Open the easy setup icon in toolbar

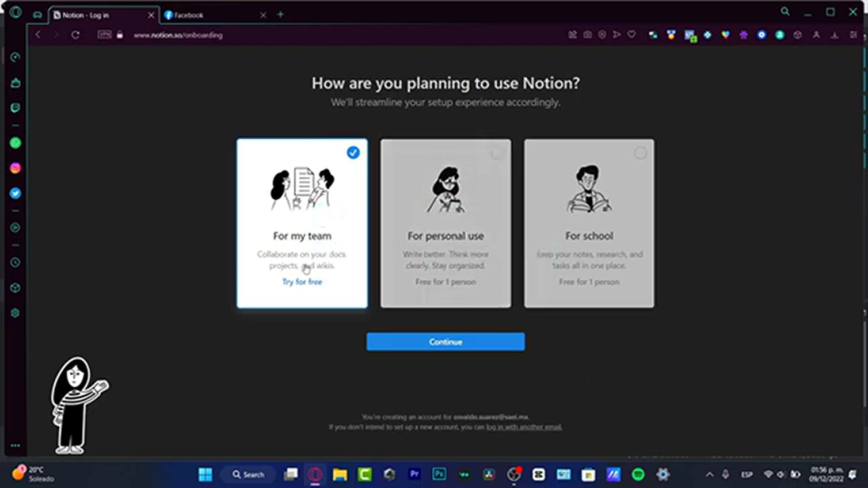(853, 35)
